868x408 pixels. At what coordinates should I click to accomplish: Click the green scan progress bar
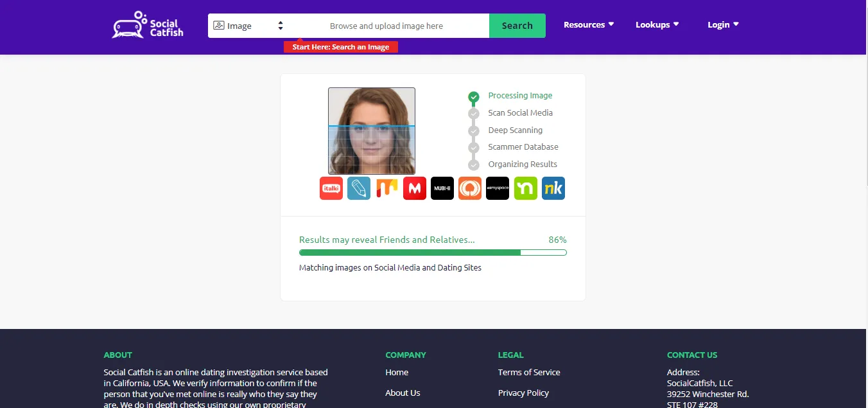point(432,253)
